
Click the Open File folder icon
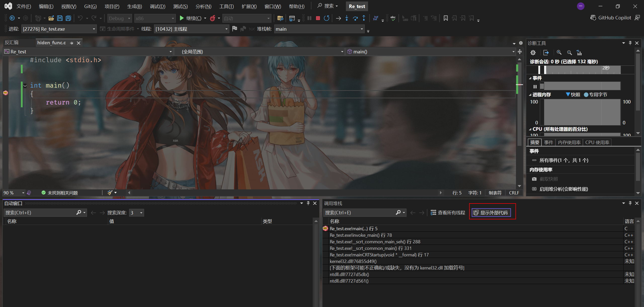51,18
